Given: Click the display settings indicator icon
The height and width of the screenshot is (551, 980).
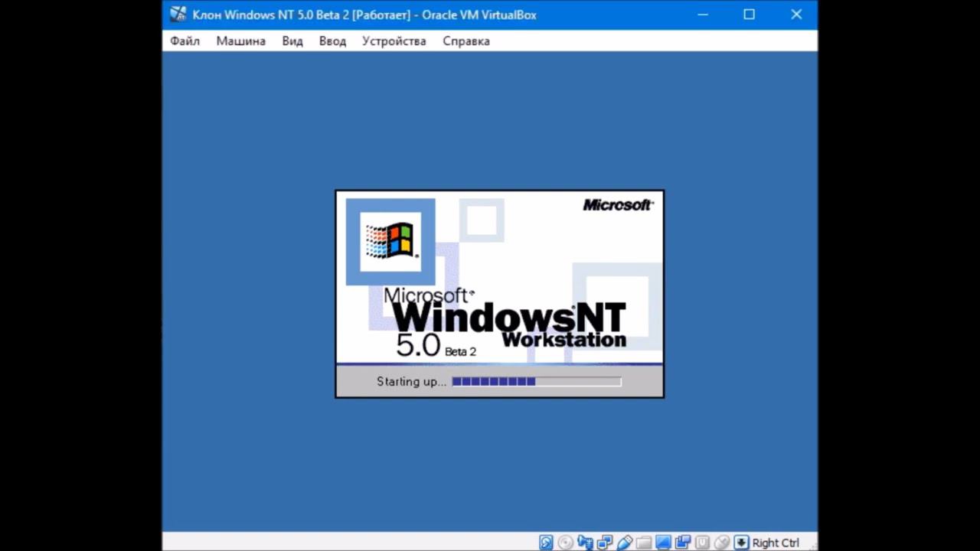Looking at the screenshot, I should click(x=663, y=543).
